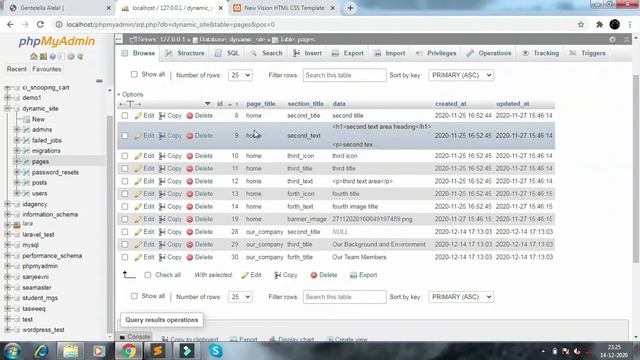Open the Operations tab

(489, 53)
